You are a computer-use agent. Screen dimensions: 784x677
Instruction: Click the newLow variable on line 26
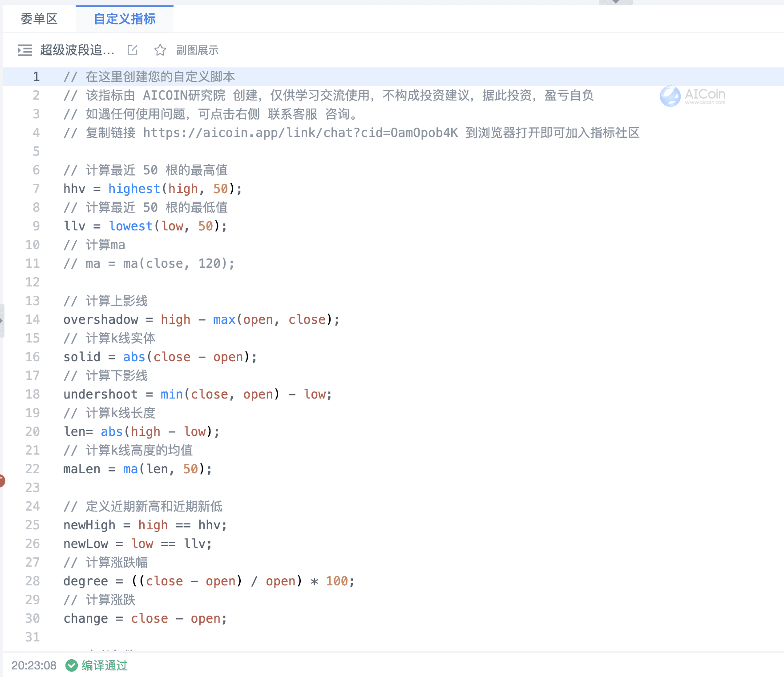click(x=86, y=544)
